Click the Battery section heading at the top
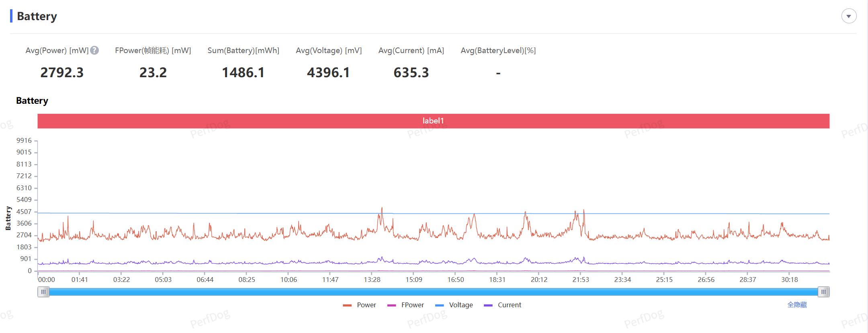This screenshot has height=333, width=868. click(x=37, y=16)
